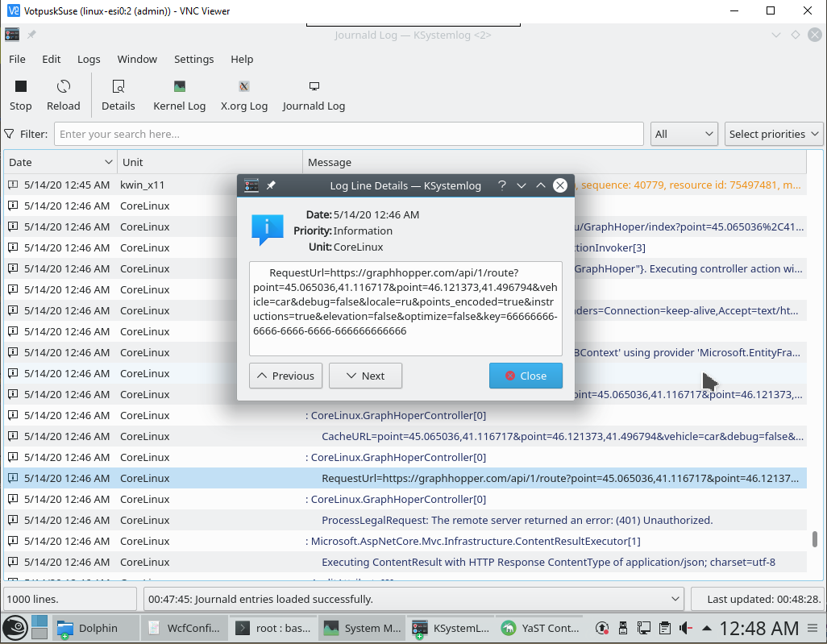Click the diamond icon in the main KSystemlog title bar
Screen dimensions: 827x644
(x=796, y=35)
